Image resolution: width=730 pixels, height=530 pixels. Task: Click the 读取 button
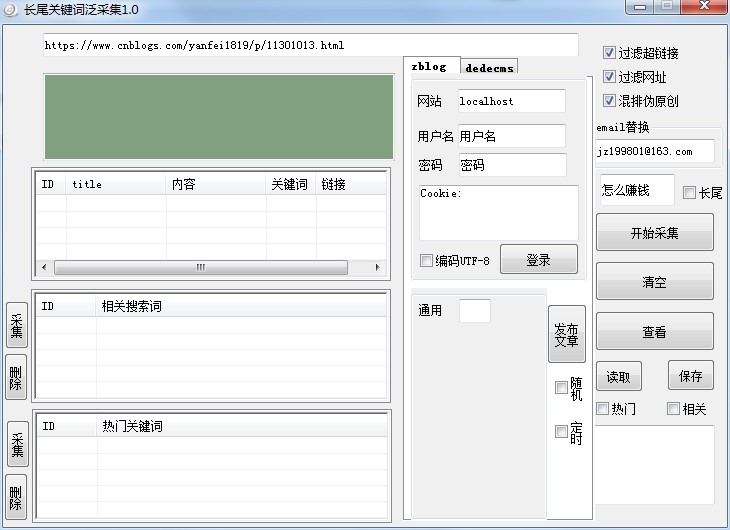(x=619, y=376)
